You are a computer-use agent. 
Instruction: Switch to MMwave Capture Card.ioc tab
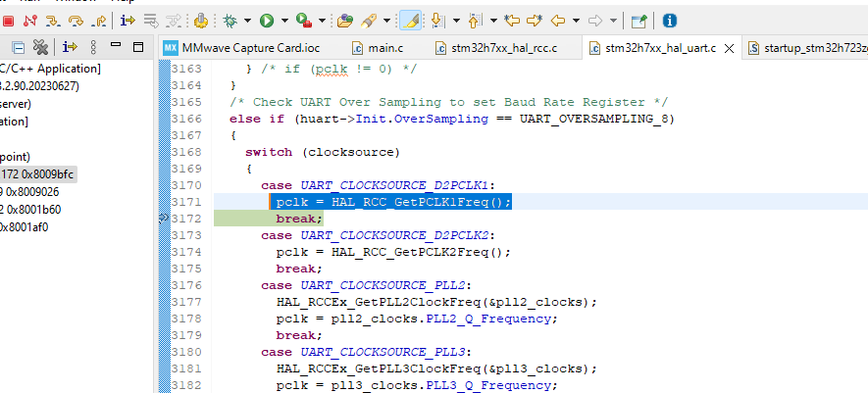[x=242, y=48]
